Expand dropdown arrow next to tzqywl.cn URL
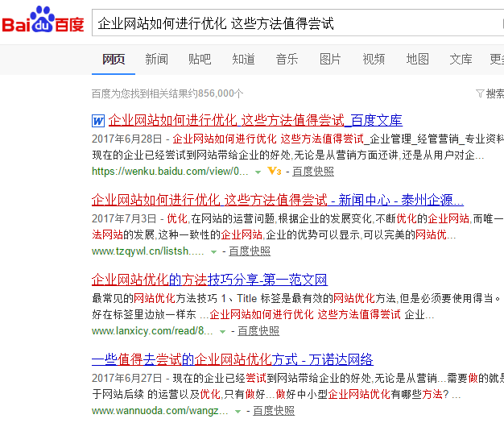The height and width of the screenshot is (423, 504). tap(214, 251)
